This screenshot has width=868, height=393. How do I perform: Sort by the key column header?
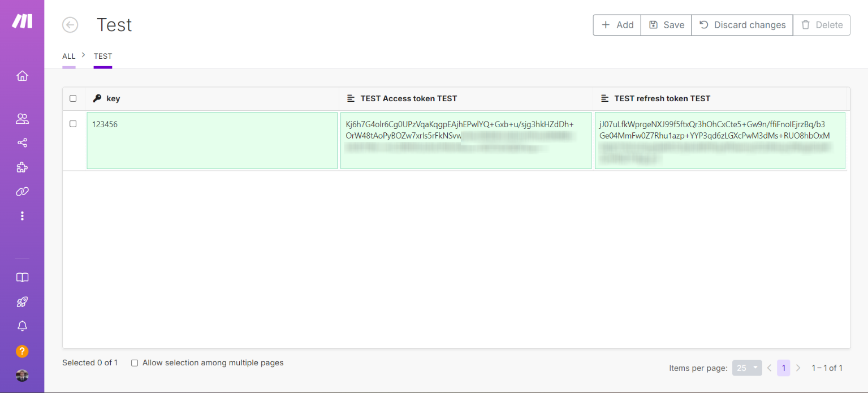pyautogui.click(x=212, y=98)
